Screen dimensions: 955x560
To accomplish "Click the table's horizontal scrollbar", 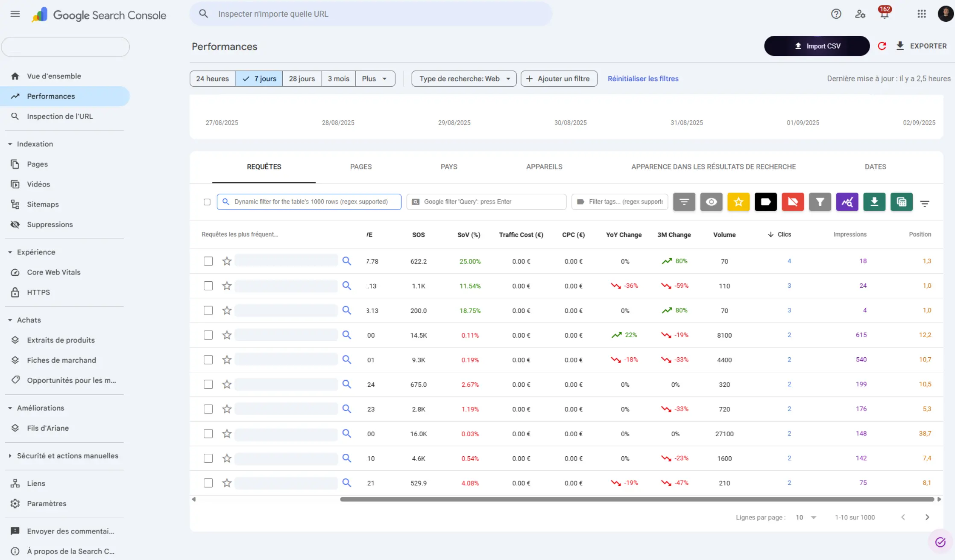I will coord(636,499).
